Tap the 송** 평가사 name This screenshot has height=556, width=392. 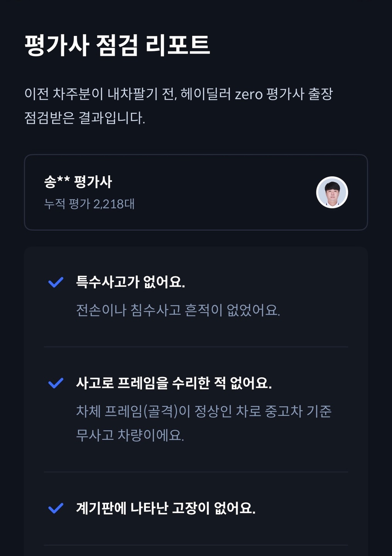pos(78,181)
